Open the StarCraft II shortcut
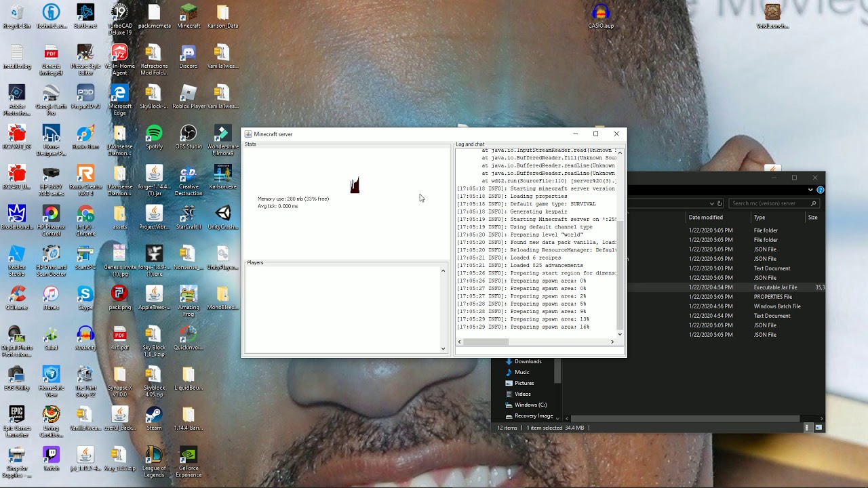The height and width of the screenshot is (488, 868). [x=189, y=218]
